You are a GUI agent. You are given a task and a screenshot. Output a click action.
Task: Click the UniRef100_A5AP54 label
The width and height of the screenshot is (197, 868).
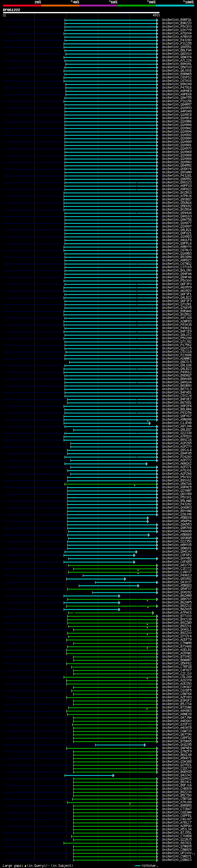[176, 521]
